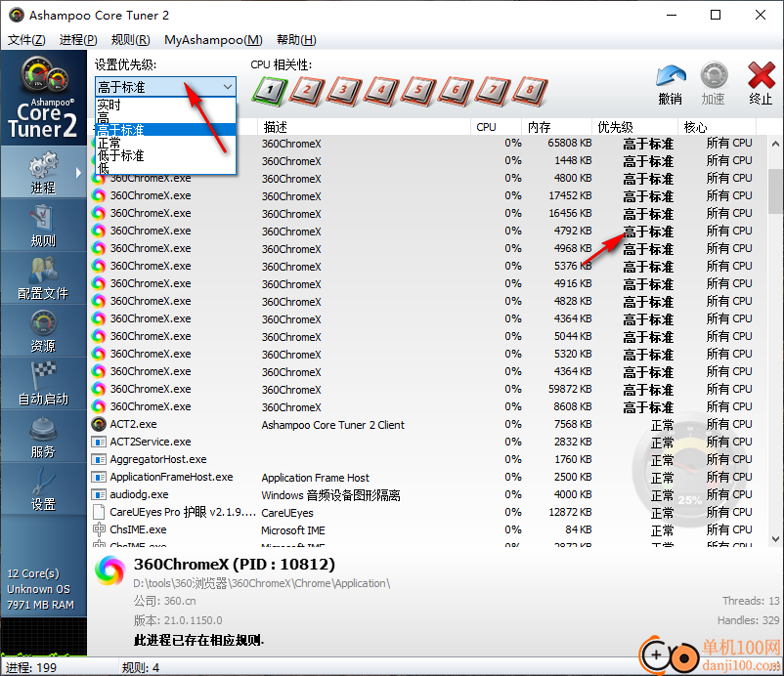Sort by the 核心 column header
The width and height of the screenshot is (784, 676).
[717, 127]
